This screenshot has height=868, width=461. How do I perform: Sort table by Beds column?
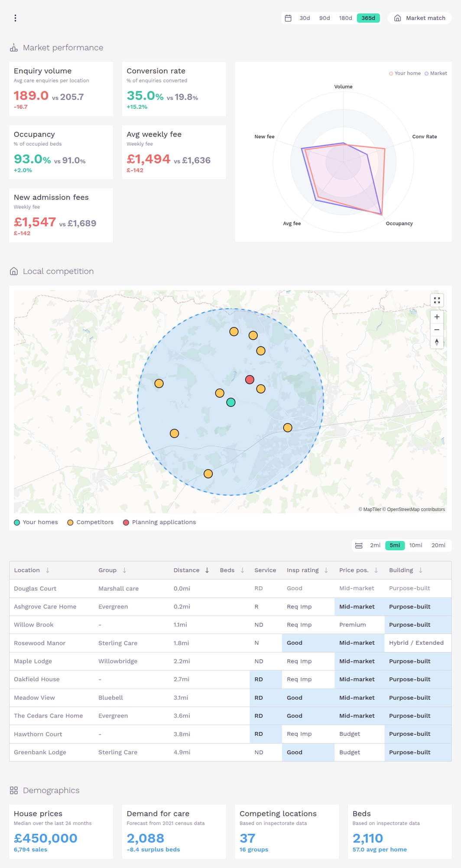(x=232, y=570)
